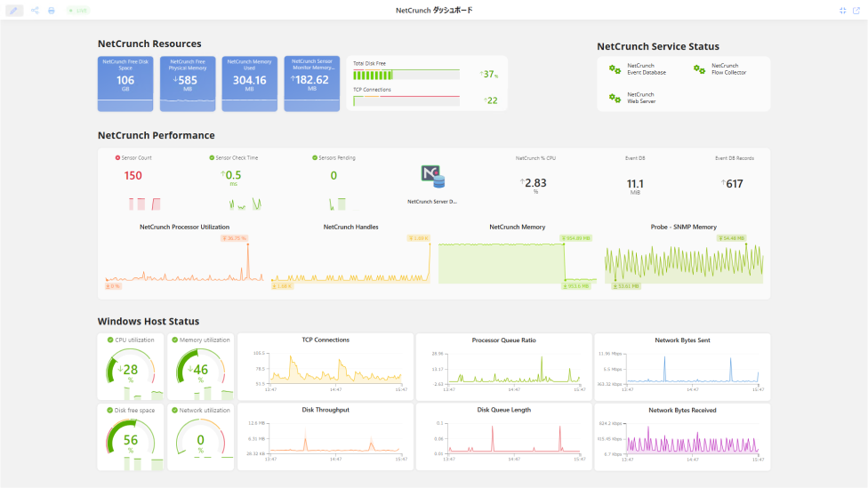868x488 pixels.
Task: Click the NetCrunch Resources section heading
Action: pos(149,44)
